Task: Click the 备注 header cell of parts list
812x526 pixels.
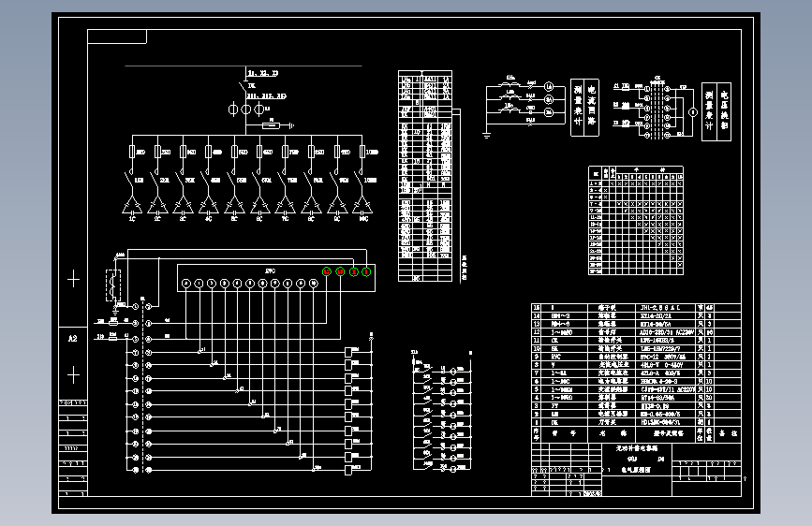Action: pyautogui.click(x=728, y=434)
